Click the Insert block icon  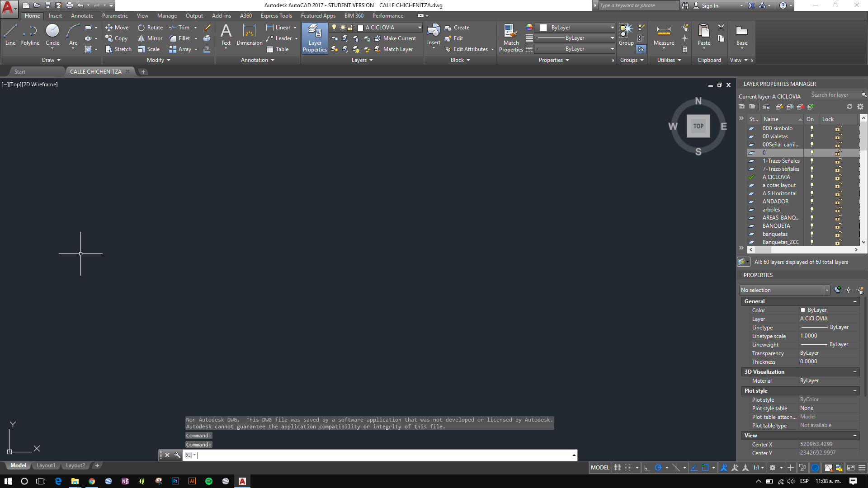pyautogui.click(x=433, y=35)
